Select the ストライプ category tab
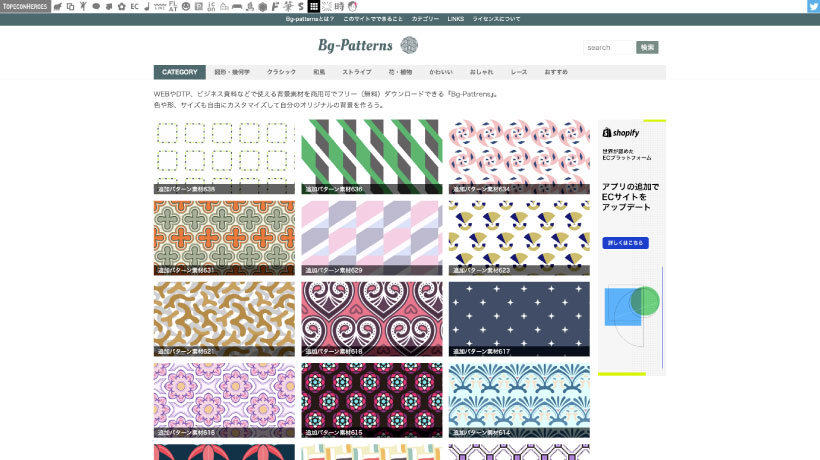The width and height of the screenshot is (820, 460). [356, 72]
